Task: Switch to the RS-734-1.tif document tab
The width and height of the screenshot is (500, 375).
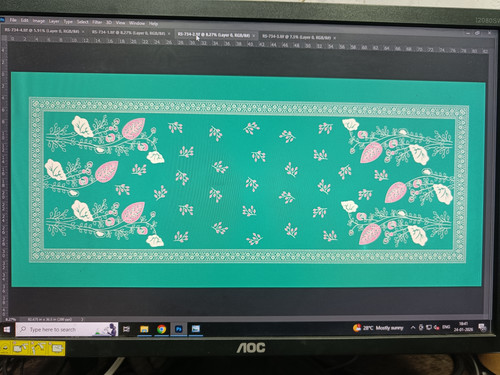Action: click(x=128, y=33)
